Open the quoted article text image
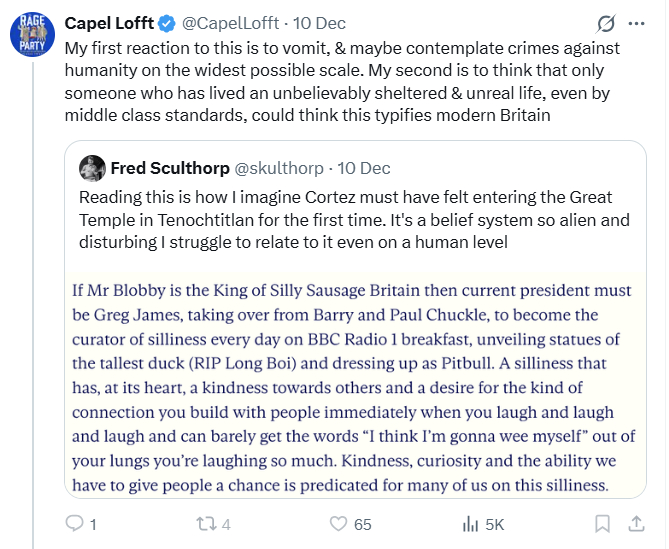This screenshot has width=669, height=549. (353, 387)
